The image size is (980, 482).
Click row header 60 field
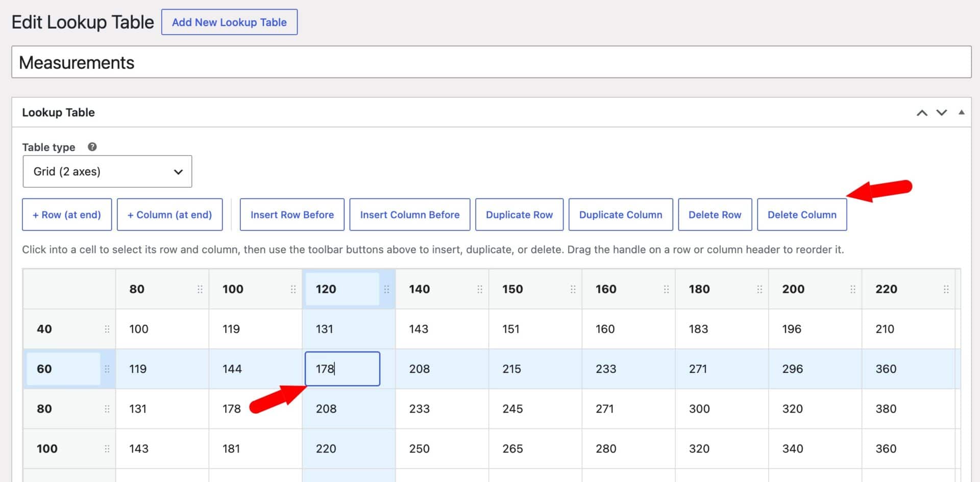click(x=63, y=369)
